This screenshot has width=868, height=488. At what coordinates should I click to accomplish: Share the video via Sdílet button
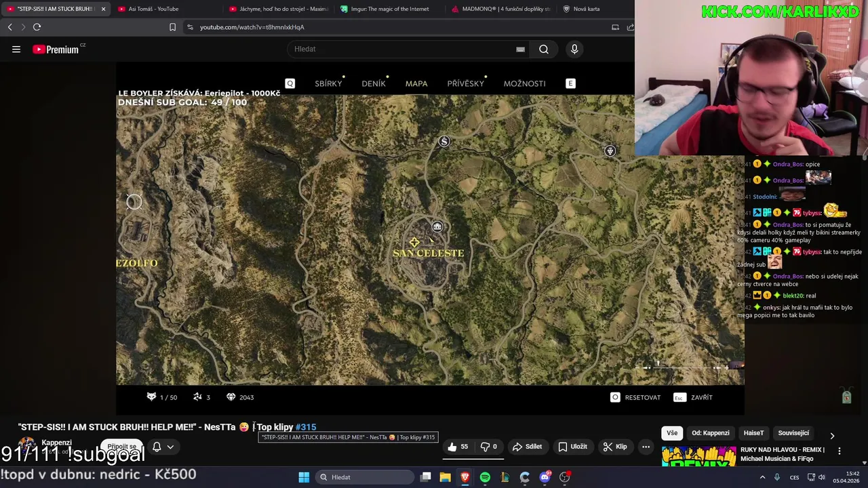(x=527, y=447)
